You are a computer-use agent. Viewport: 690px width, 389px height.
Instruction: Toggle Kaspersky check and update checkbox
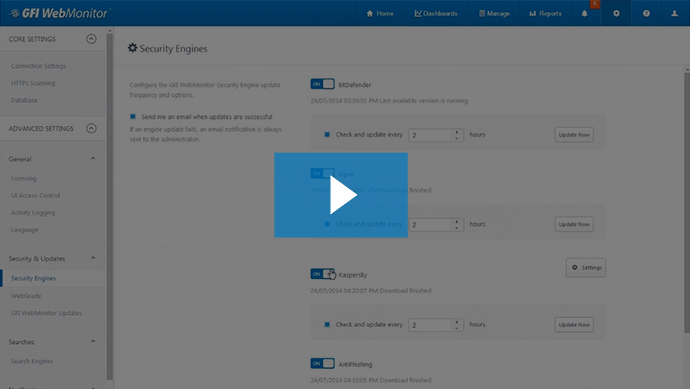point(327,325)
